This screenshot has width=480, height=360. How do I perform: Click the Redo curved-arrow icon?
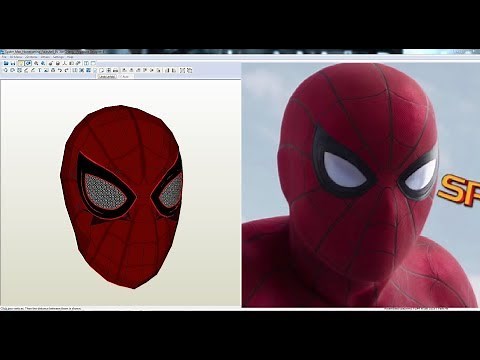[x=67, y=70]
